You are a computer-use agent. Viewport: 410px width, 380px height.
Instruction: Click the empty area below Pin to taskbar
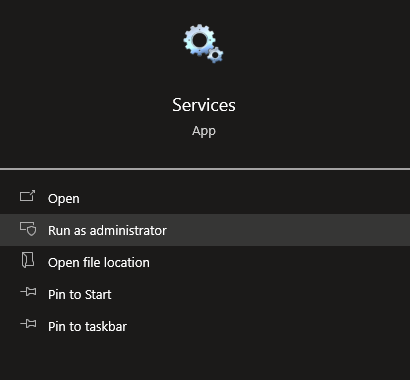205,361
